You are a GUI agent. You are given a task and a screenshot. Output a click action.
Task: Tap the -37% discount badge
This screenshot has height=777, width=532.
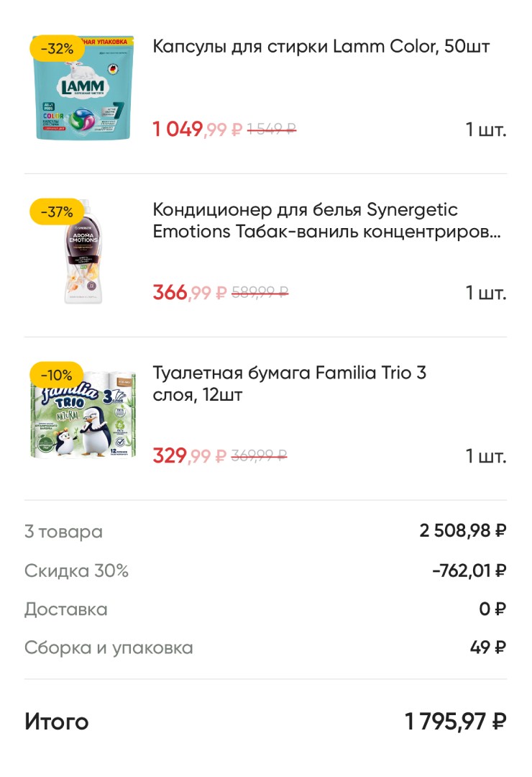(x=57, y=212)
